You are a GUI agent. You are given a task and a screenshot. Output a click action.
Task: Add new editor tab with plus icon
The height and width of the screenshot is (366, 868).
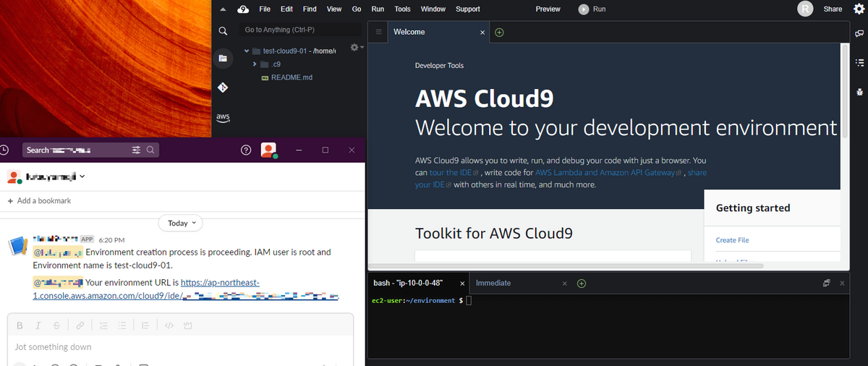pos(499,33)
